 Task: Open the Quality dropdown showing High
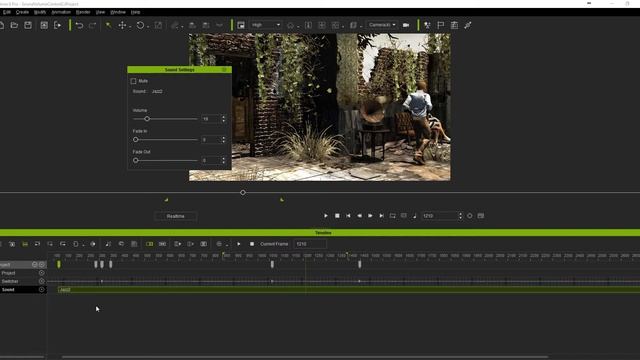[x=266, y=25]
